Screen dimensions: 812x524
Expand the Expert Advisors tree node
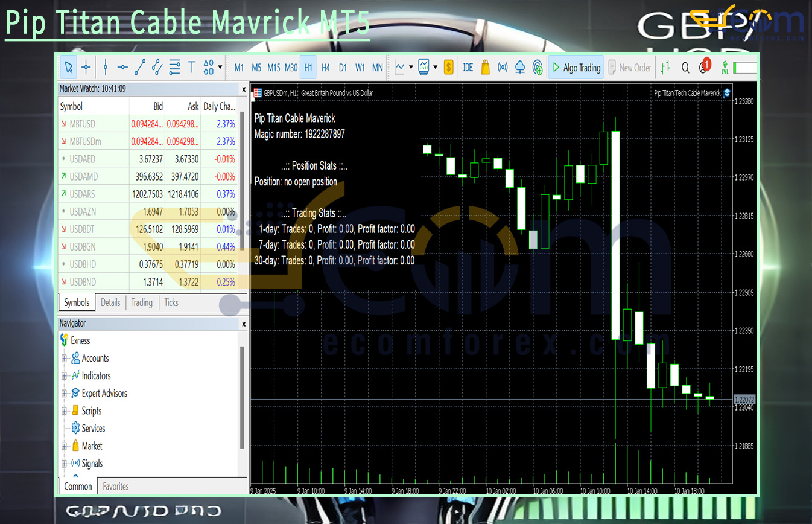pyautogui.click(x=65, y=394)
